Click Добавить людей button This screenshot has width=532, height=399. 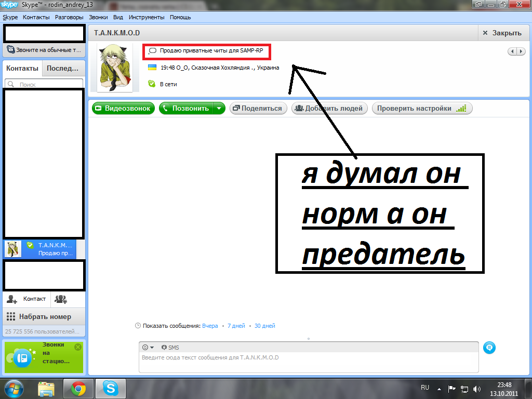330,109
